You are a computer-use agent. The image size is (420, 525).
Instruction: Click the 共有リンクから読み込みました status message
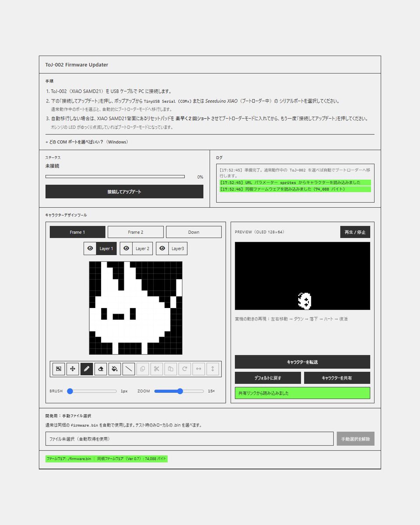(x=302, y=393)
